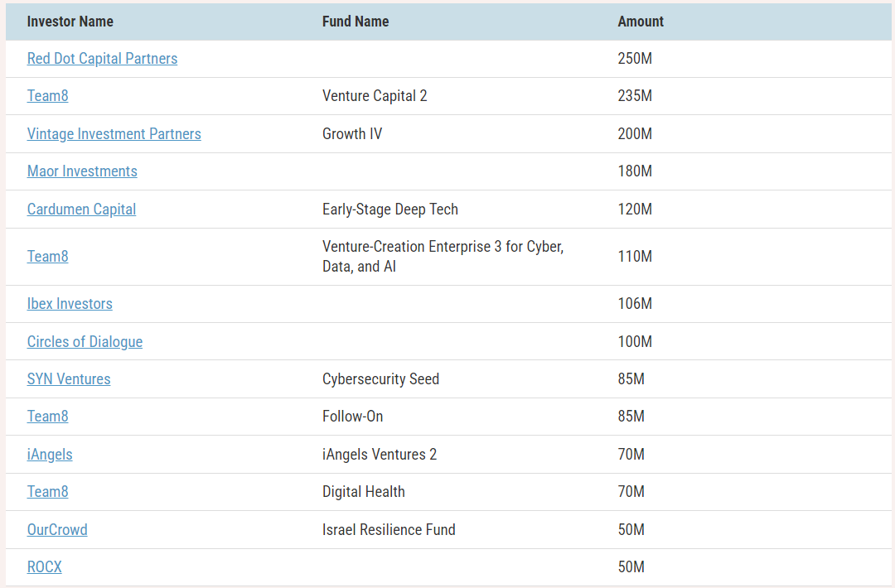The height and width of the screenshot is (588, 895).
Task: Open Team8 link in Digital Health row
Action: point(47,492)
